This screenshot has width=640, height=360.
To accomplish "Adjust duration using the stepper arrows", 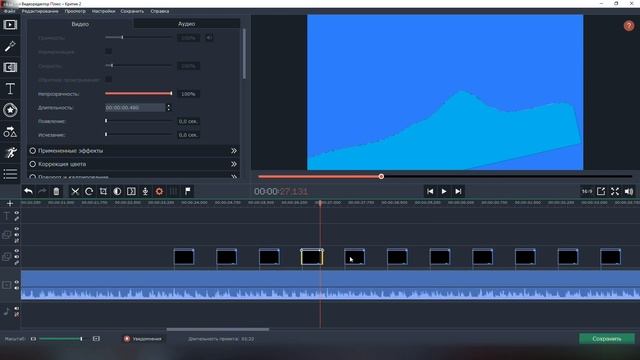I will (169, 107).
